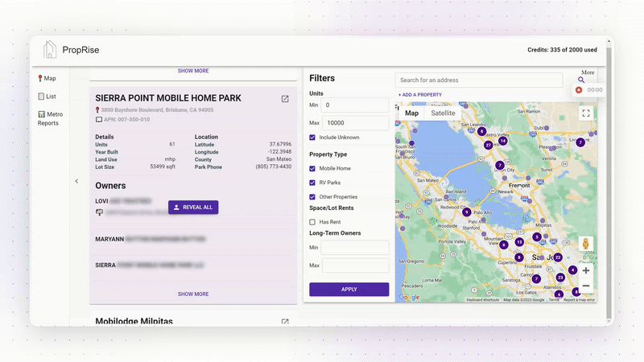Open Mobilodge Milpitas external link icon
This screenshot has width=644, height=362.
click(x=285, y=321)
